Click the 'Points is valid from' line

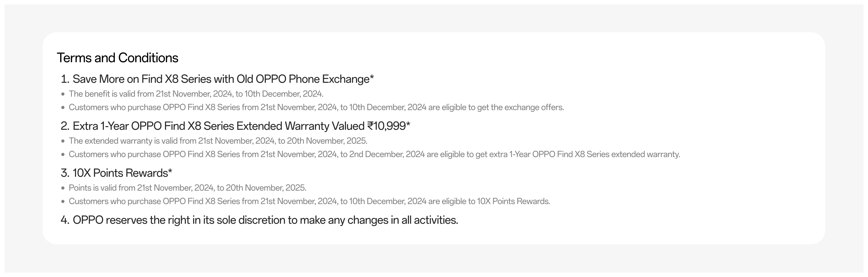[187, 188]
